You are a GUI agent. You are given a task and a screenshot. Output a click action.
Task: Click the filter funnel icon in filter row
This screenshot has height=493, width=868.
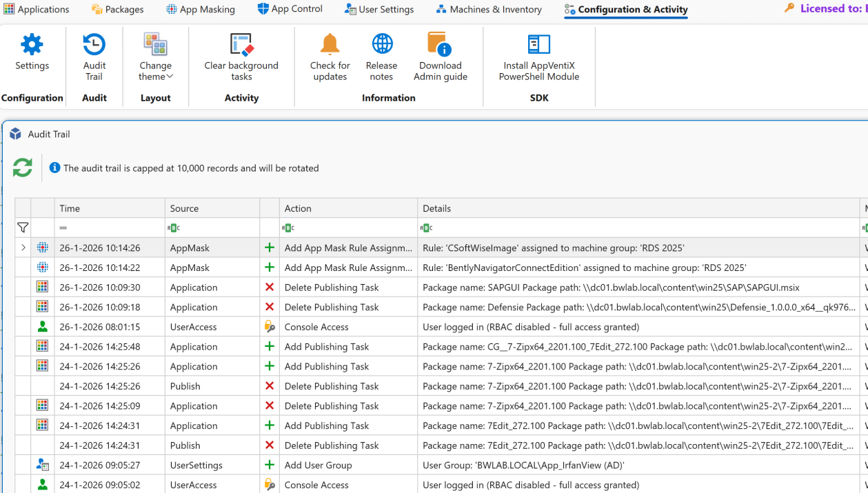click(x=23, y=228)
